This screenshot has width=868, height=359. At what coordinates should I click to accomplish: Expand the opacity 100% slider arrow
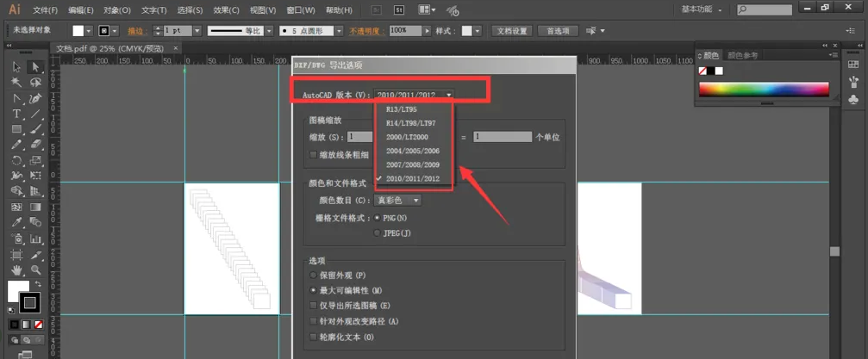click(427, 31)
